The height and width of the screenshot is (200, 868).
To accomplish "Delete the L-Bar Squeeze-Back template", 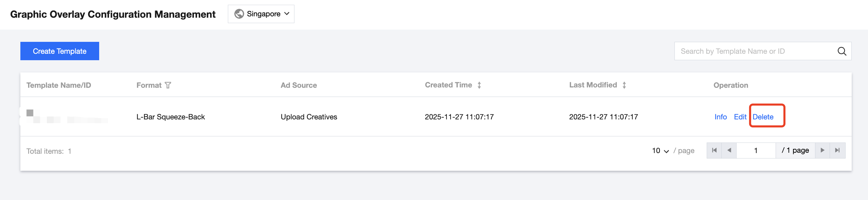I will click(x=763, y=117).
